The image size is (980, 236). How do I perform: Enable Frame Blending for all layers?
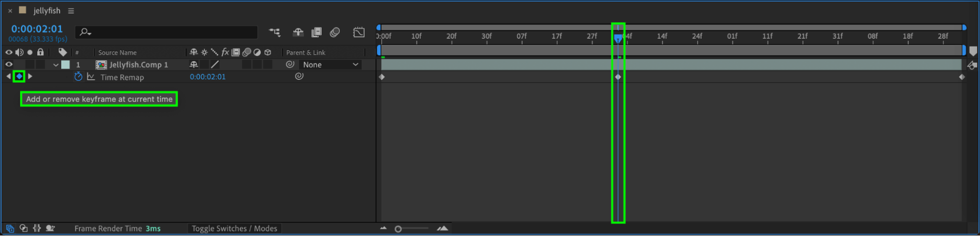[317, 32]
